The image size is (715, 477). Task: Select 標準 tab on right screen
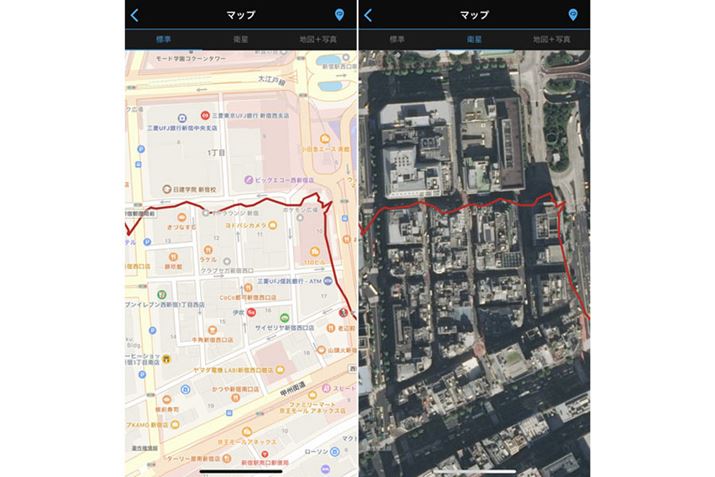tap(397, 39)
